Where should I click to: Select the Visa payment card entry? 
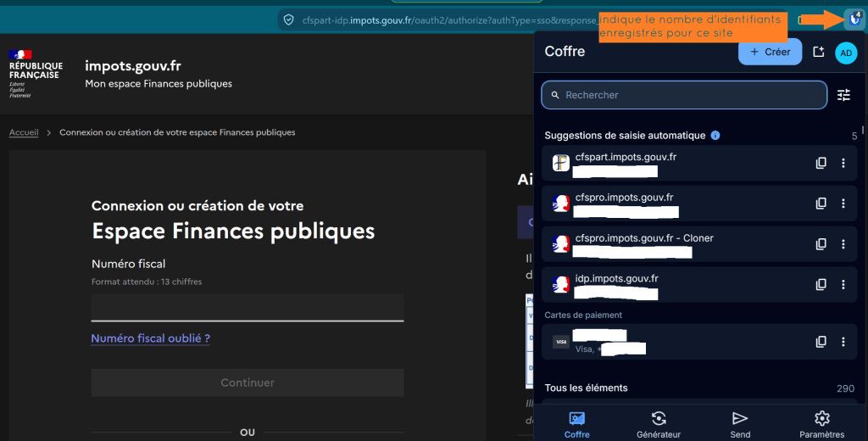(699, 342)
